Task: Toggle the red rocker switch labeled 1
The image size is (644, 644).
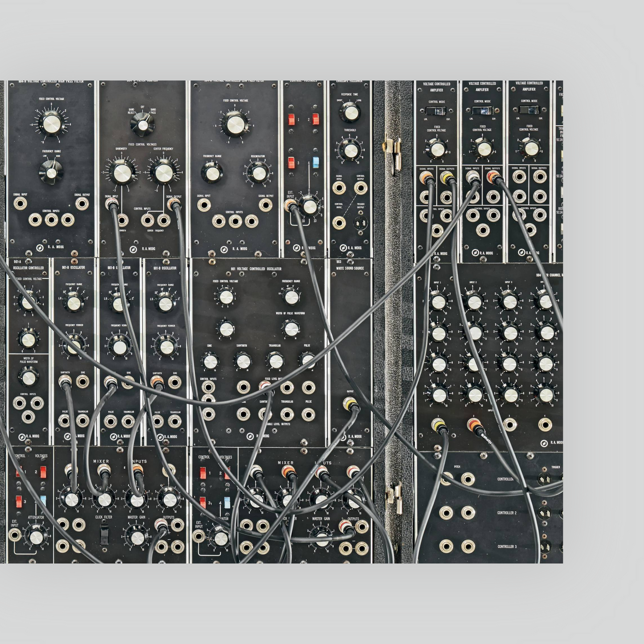Action: point(292,119)
